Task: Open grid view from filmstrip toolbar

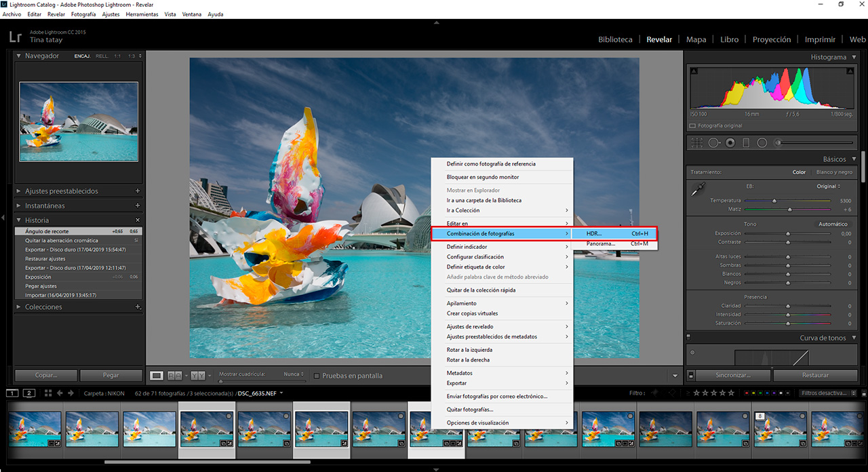Action: (48, 393)
